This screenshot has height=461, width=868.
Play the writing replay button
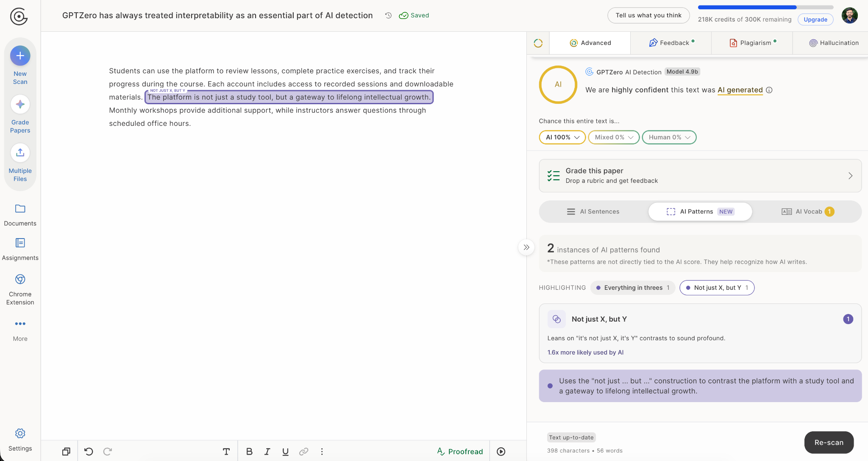pos(501,452)
